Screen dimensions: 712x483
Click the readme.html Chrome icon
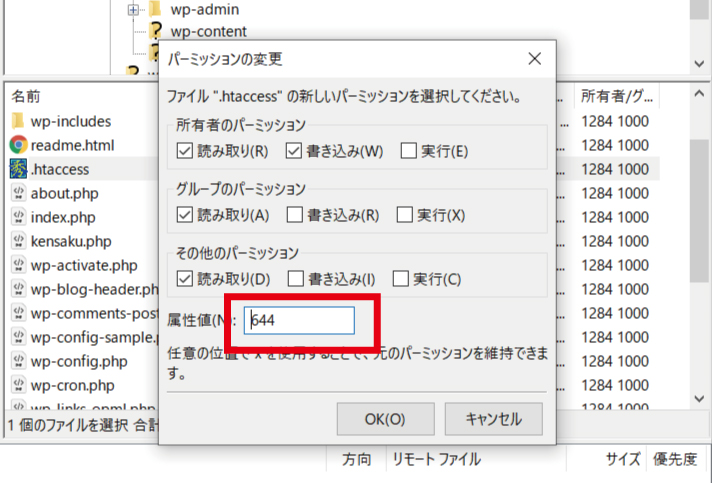[x=18, y=145]
